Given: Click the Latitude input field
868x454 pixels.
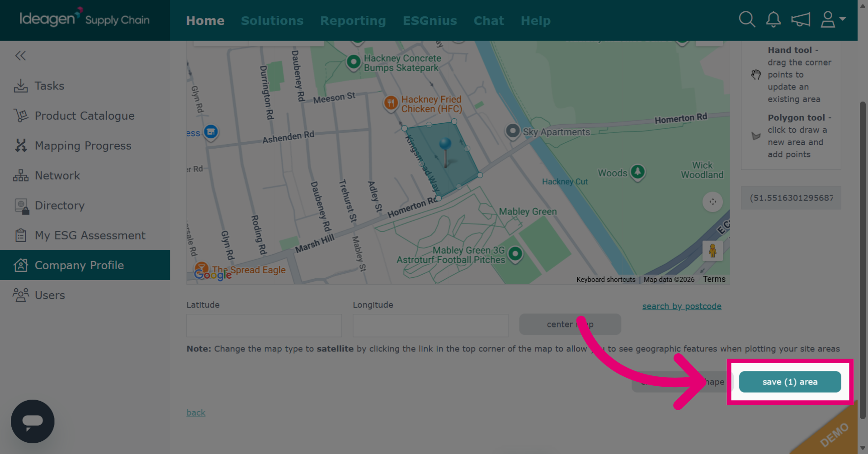Looking at the screenshot, I should (264, 325).
